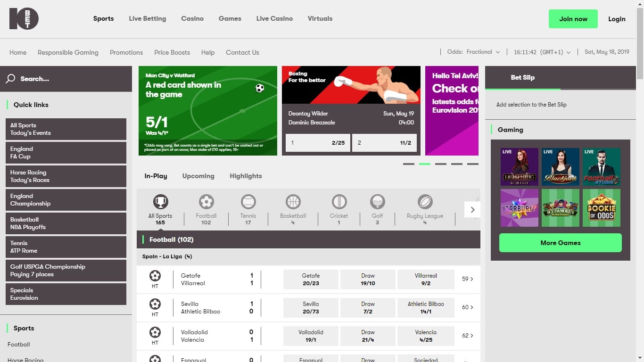
Task: Click the More Games button
Action: pyautogui.click(x=561, y=243)
